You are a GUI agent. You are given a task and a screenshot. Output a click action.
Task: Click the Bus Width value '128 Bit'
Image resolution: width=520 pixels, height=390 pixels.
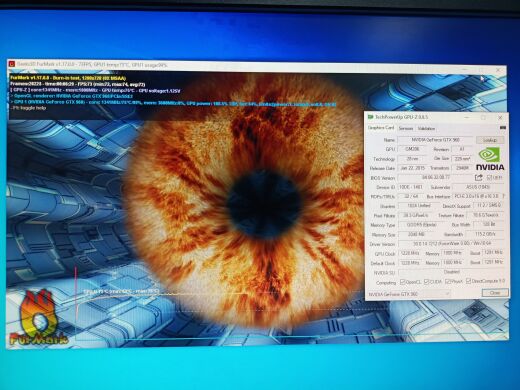point(488,224)
